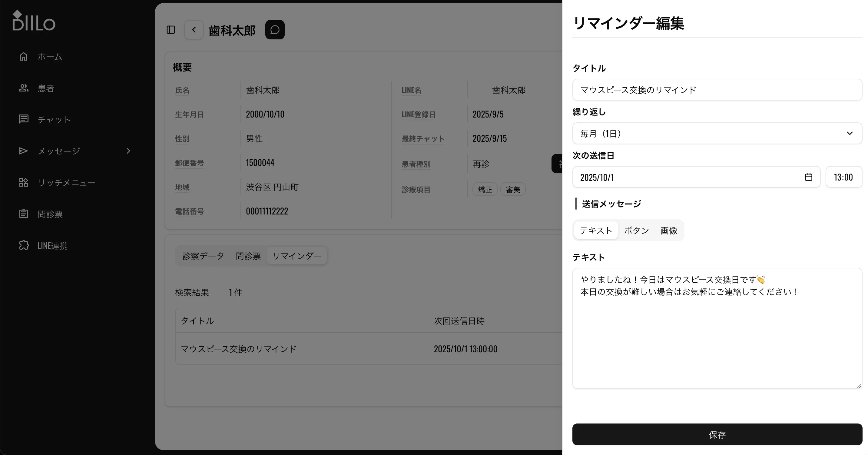Image resolution: width=868 pixels, height=455 pixels.
Task: Open the 患者 section in the sidebar
Action: pos(46,88)
